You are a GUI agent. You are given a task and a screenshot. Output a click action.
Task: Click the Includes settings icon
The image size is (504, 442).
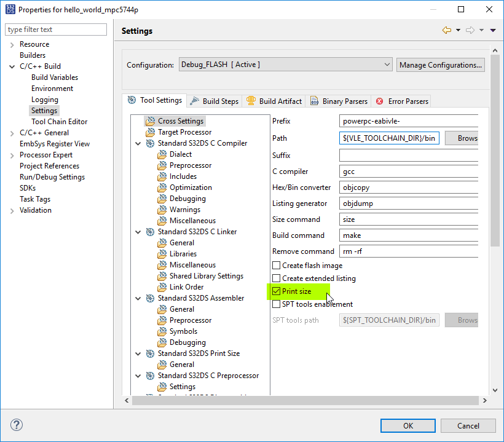pos(162,176)
